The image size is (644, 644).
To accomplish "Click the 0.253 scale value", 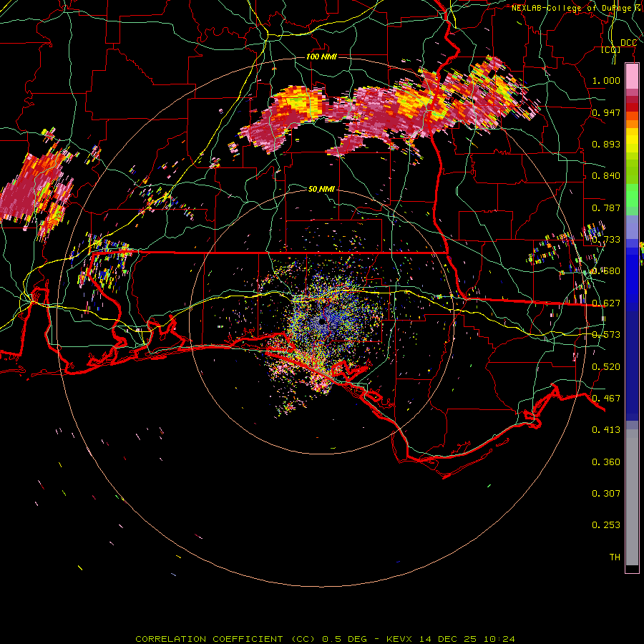I will click(x=606, y=525).
